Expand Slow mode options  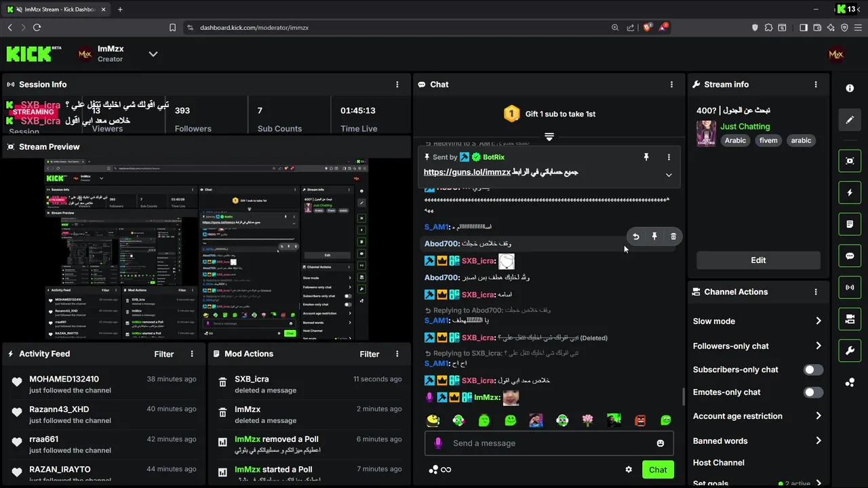(x=818, y=321)
